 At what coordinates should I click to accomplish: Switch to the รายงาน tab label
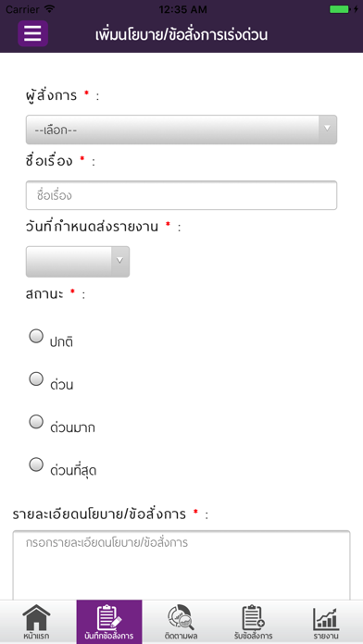326,636
